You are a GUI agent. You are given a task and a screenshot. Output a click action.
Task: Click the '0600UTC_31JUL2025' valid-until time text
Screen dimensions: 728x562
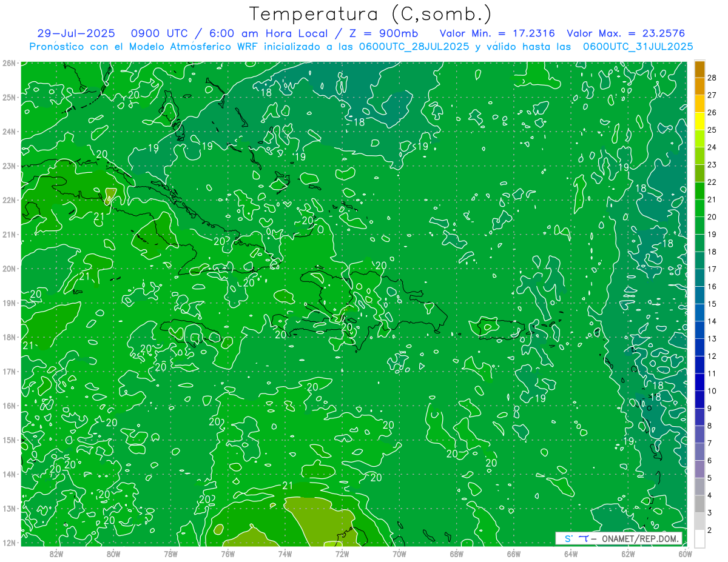638,46
